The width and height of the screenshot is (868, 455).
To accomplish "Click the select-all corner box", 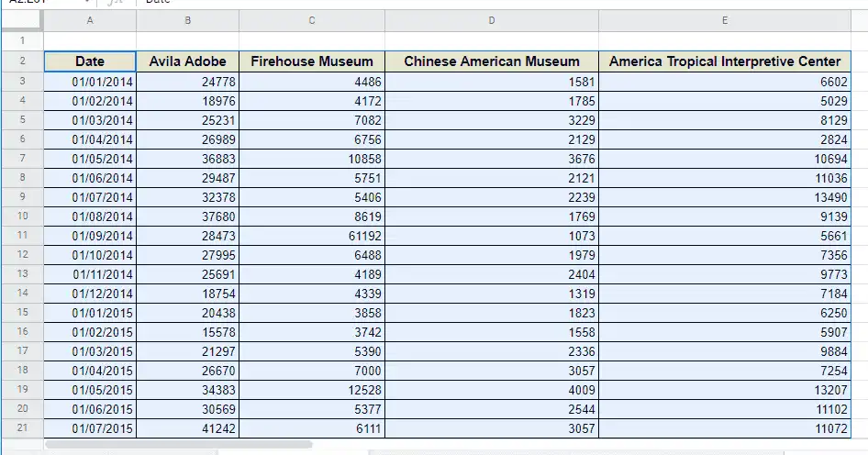I will tap(22, 20).
